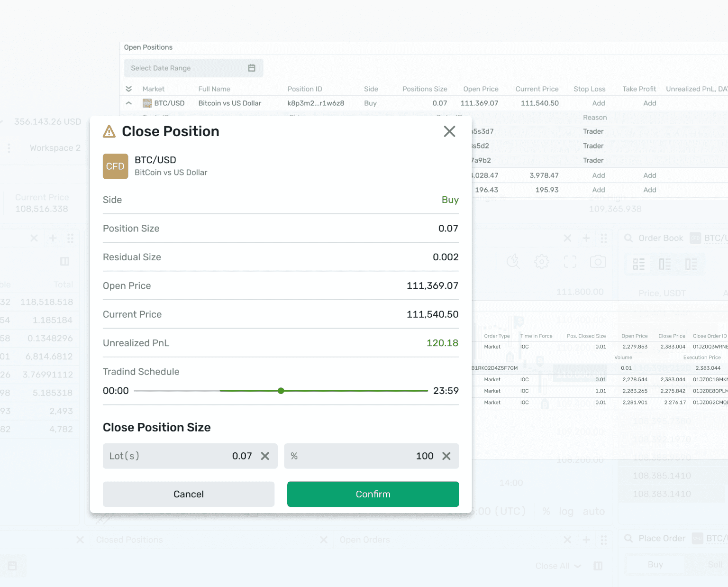Image resolution: width=728 pixels, height=587 pixels.
Task: Close the chart panel with X icon
Action: point(567,238)
